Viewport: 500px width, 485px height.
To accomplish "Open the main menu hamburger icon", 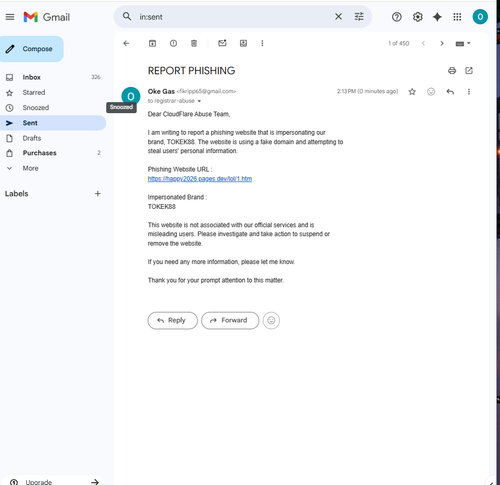I will (x=10, y=17).
